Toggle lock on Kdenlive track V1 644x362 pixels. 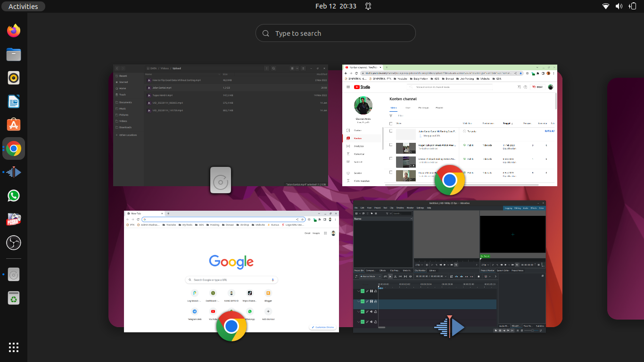click(375, 301)
